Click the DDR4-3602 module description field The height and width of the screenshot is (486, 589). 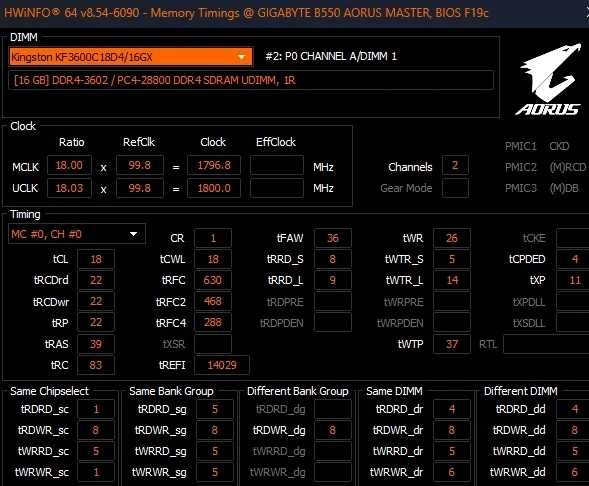(251, 80)
